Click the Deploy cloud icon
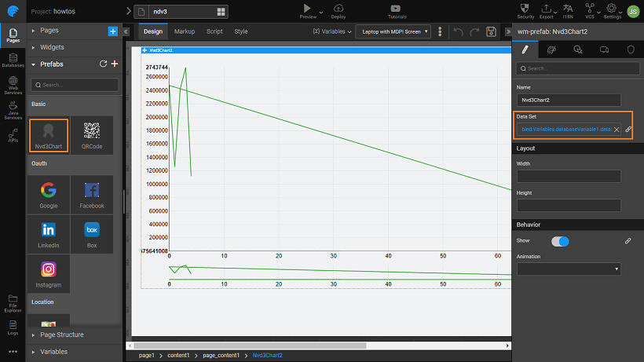Screen dimensions: 644x362 [x=338, y=10]
